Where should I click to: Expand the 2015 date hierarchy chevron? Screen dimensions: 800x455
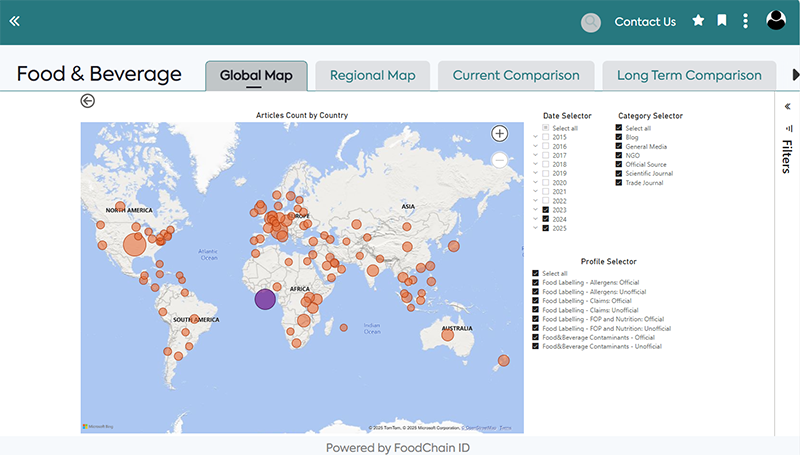pos(536,137)
